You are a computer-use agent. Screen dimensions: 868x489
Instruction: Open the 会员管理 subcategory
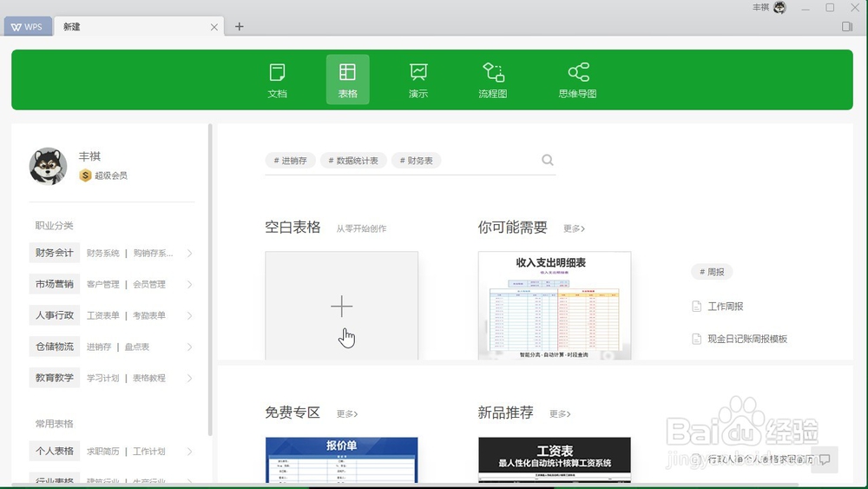(x=149, y=285)
